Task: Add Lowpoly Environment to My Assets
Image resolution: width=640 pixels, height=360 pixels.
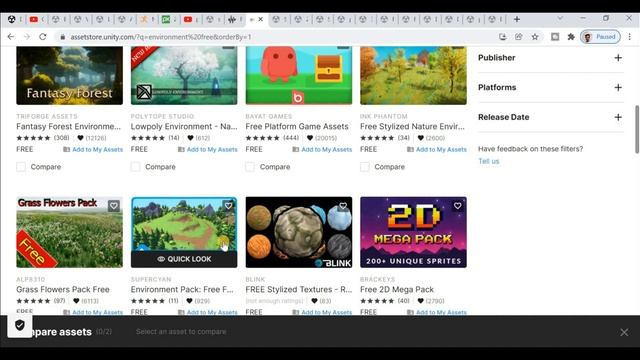Action: tap(208, 149)
